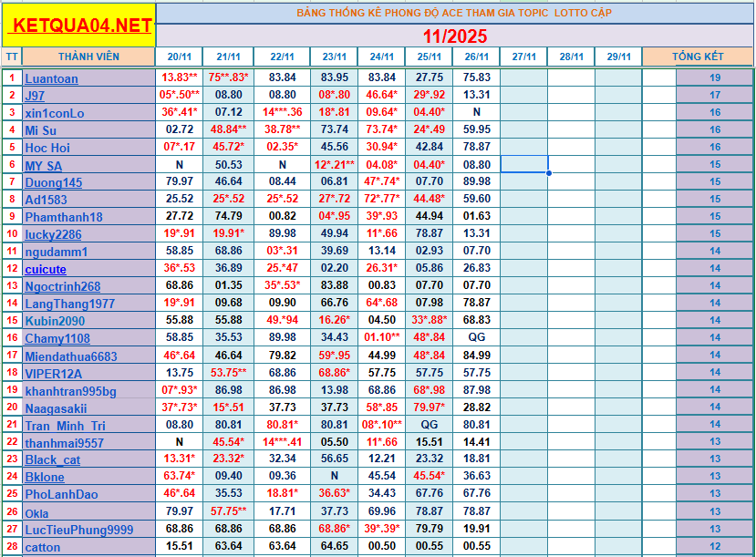
Task: Select J97's total score cell 17
Action: pos(714,96)
